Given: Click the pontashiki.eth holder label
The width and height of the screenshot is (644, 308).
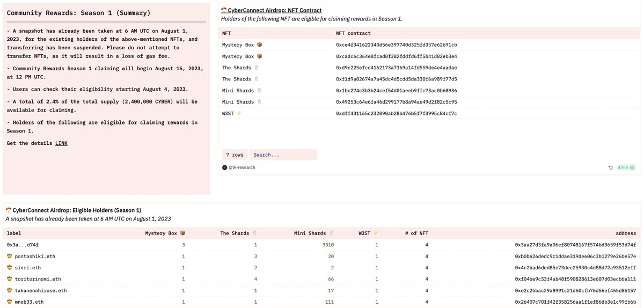Looking at the screenshot, I should pyautogui.click(x=35, y=256).
